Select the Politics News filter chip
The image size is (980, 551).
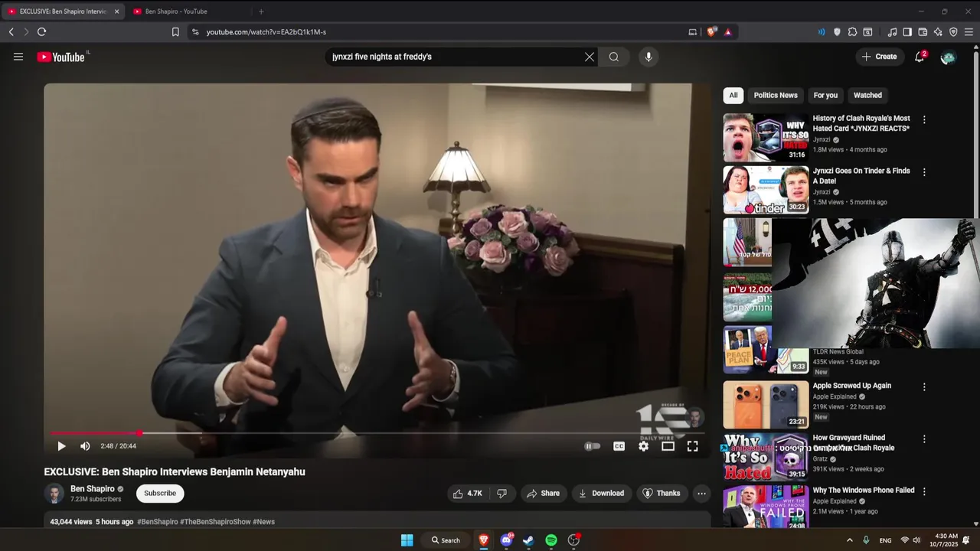[x=776, y=96]
